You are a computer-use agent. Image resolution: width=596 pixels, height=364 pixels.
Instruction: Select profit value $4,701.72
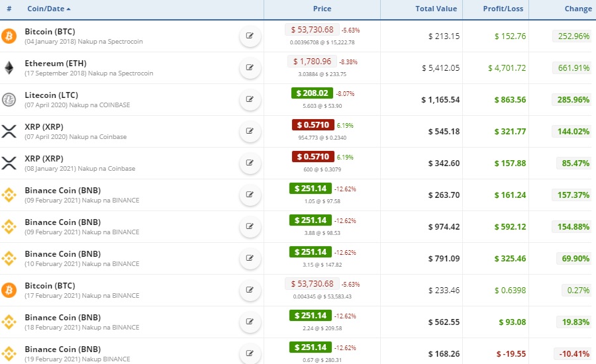click(507, 68)
